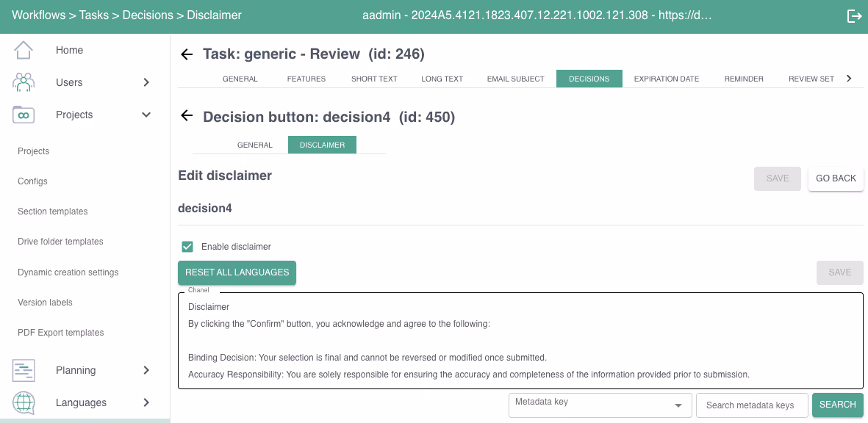Click the Languages globe icon
This screenshot has height=423, width=868.
tap(24, 402)
